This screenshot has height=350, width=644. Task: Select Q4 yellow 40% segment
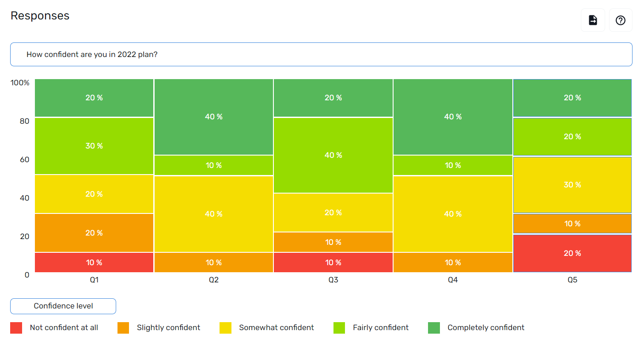point(453,214)
